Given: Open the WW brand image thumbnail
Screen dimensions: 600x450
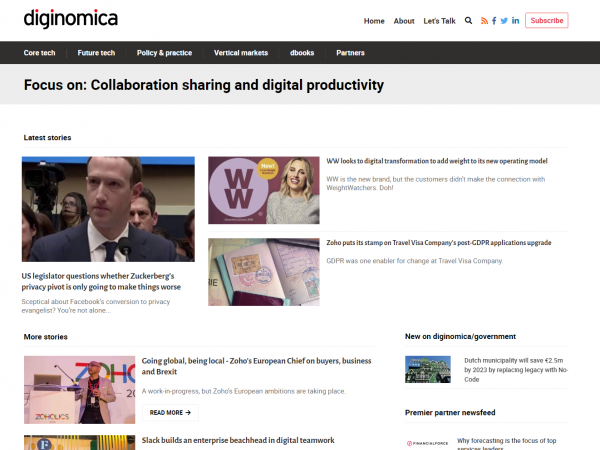Looking at the screenshot, I should pos(264,190).
